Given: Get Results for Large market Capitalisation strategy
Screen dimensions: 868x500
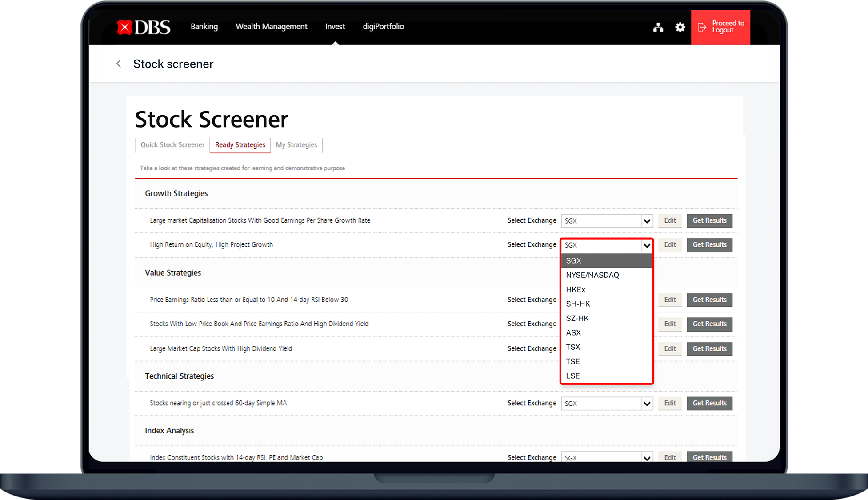Looking at the screenshot, I should [709, 220].
